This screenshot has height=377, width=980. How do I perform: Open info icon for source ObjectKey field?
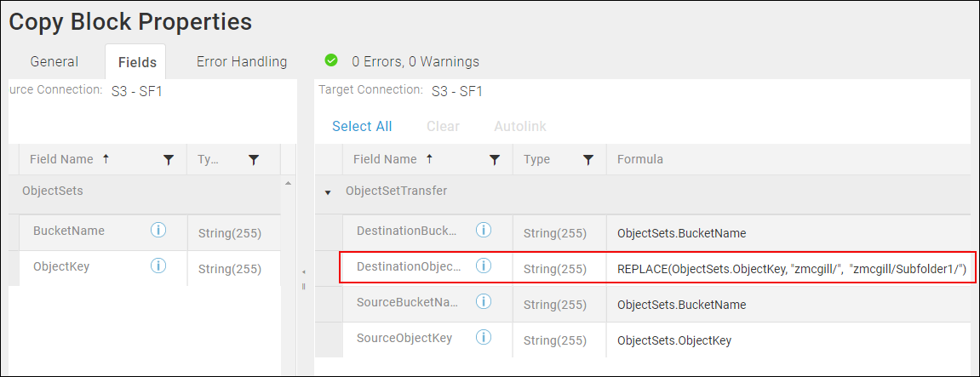tap(158, 266)
